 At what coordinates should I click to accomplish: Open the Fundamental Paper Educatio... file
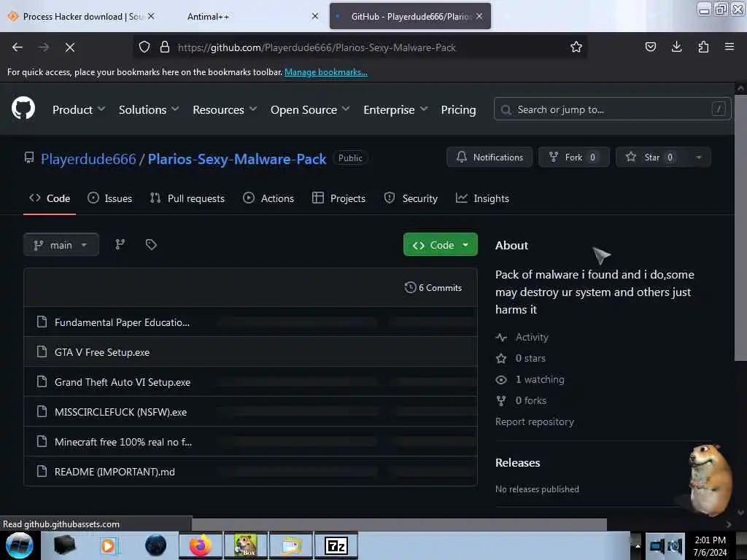click(122, 322)
